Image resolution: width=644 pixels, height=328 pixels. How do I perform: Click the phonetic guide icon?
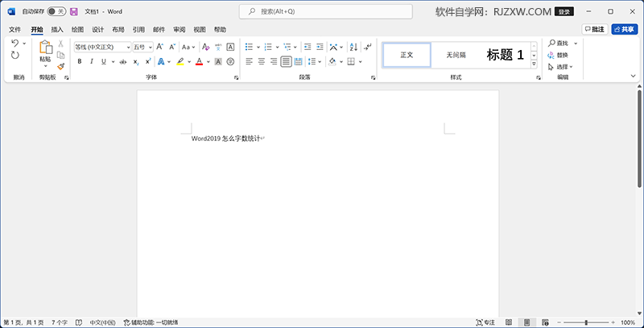218,47
